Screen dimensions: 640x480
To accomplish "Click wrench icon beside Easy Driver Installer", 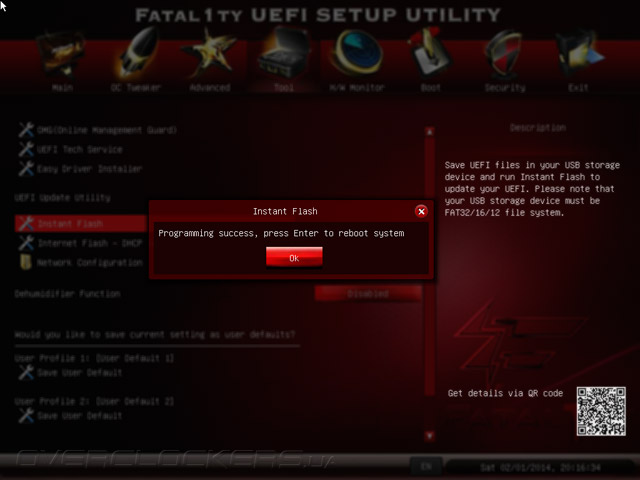I will pos(26,168).
